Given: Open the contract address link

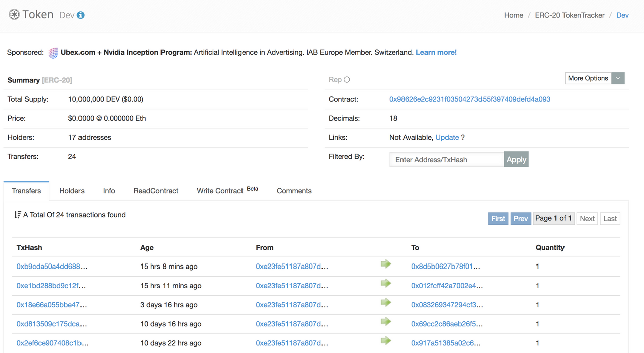Looking at the screenshot, I should 470,99.
